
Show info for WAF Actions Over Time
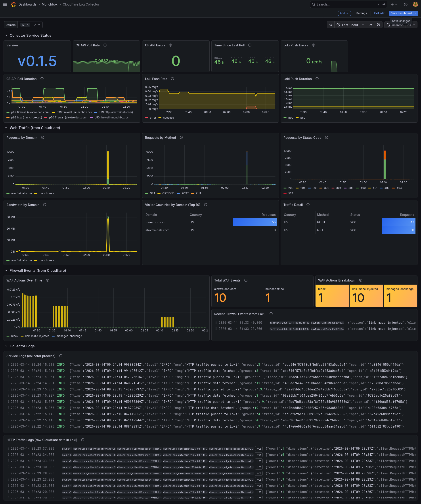(48, 280)
